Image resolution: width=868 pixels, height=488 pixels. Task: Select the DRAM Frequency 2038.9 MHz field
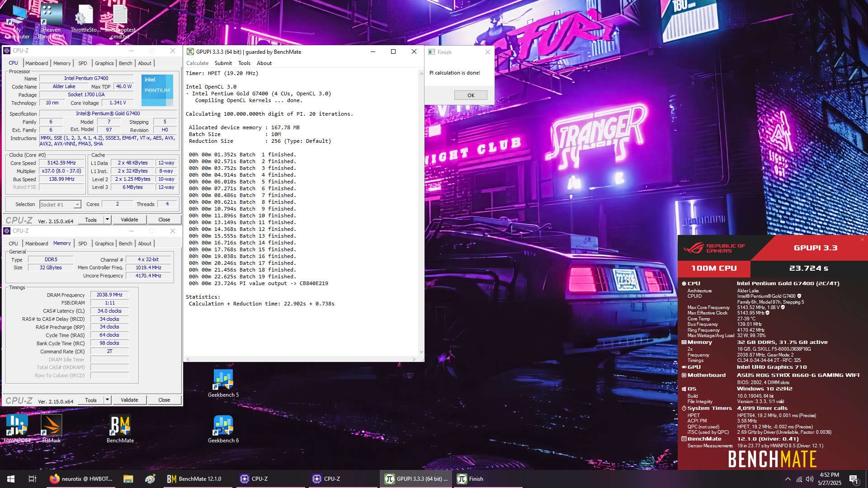tap(109, 295)
